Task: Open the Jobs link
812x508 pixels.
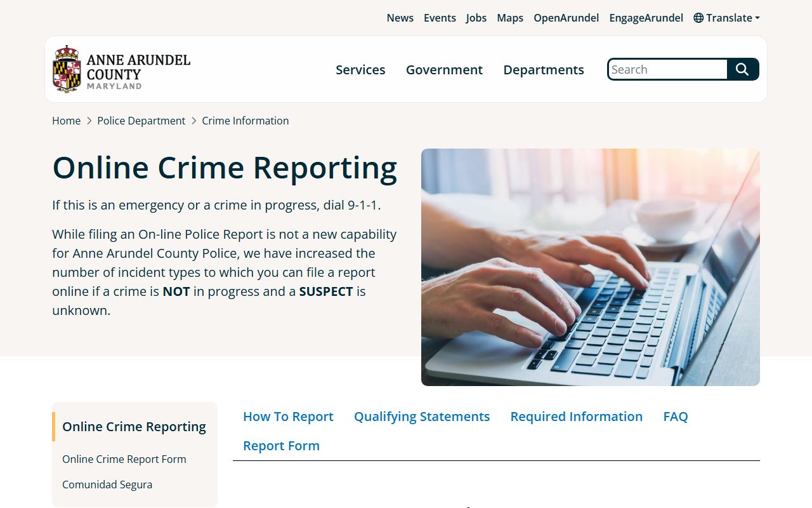Action: tap(476, 18)
